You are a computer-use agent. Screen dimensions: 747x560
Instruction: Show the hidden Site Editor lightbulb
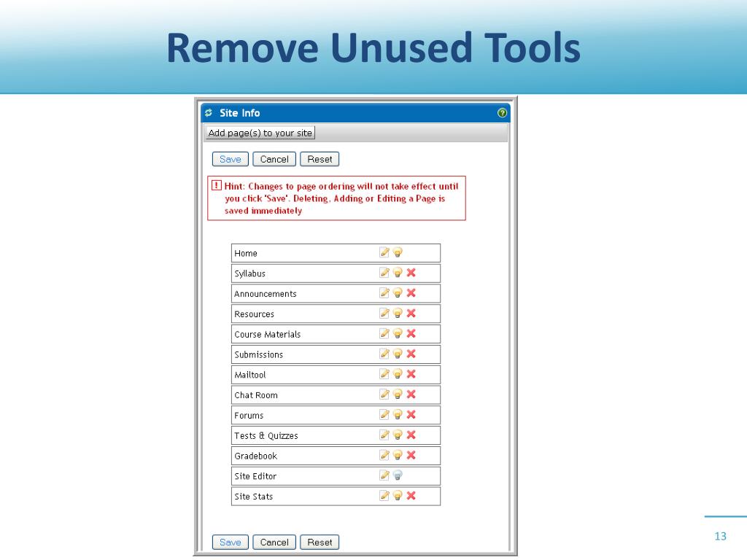click(398, 475)
